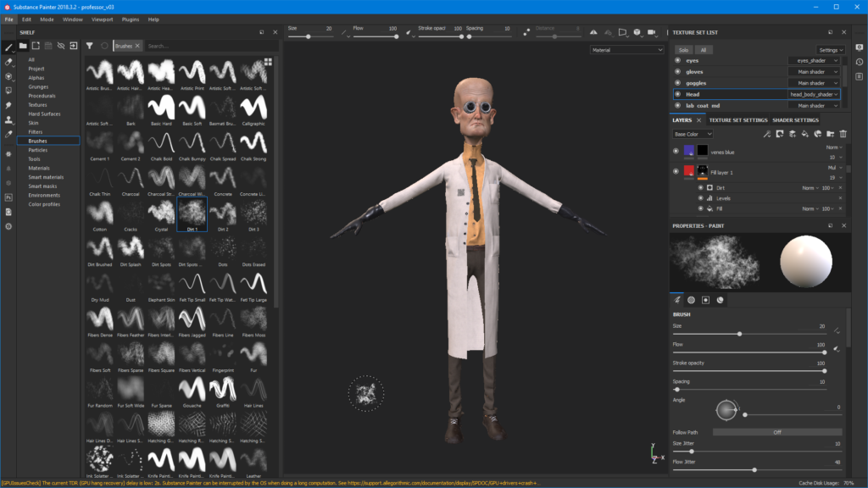The height and width of the screenshot is (488, 868).
Task: Open the material properties sphere tab
Action: 721,300
